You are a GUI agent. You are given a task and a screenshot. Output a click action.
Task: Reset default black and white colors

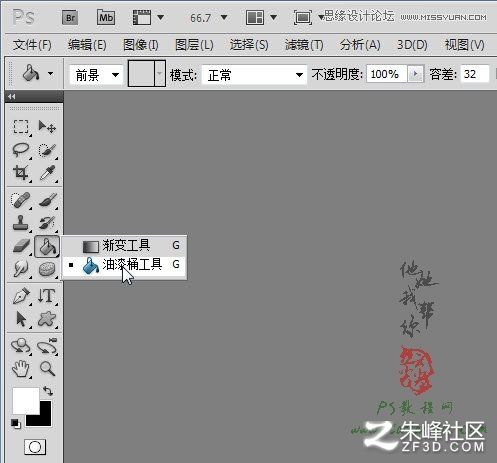click(15, 423)
